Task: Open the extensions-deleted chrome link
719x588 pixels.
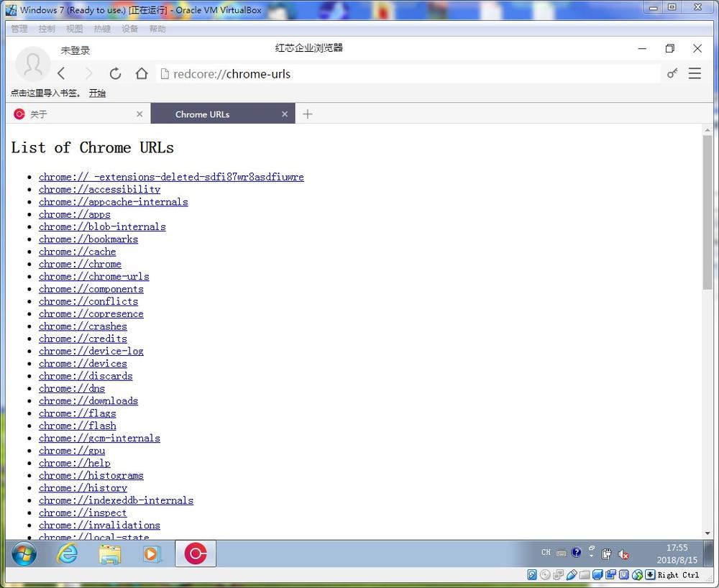Action: coord(172,177)
